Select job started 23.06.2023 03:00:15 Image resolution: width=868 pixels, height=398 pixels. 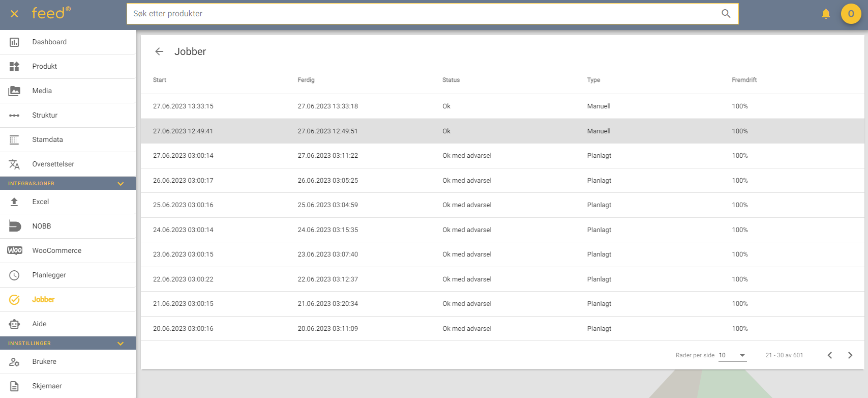(502, 254)
